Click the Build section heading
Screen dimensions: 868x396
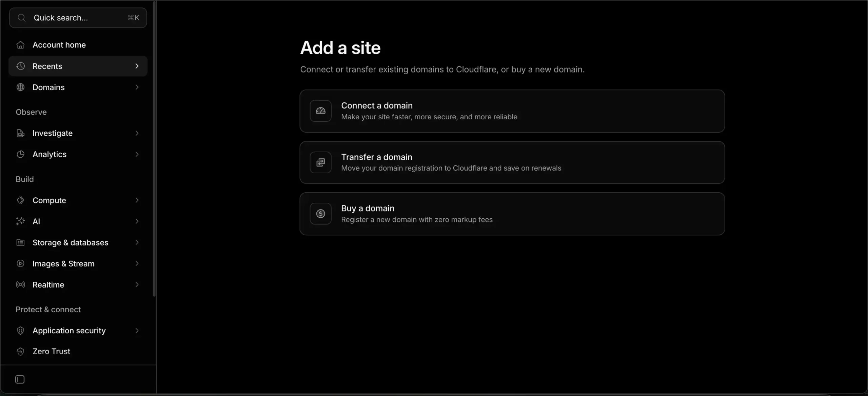25,179
